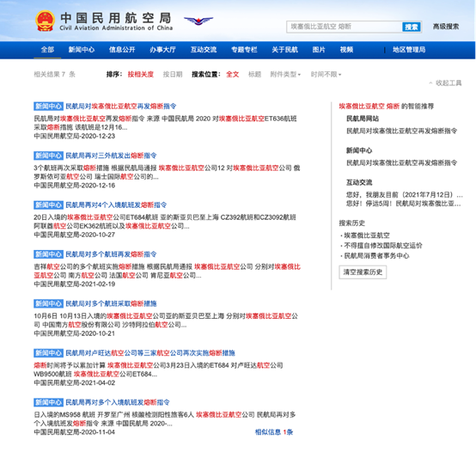Open result 民航局再对三外航发出熔断指令

click(111, 156)
